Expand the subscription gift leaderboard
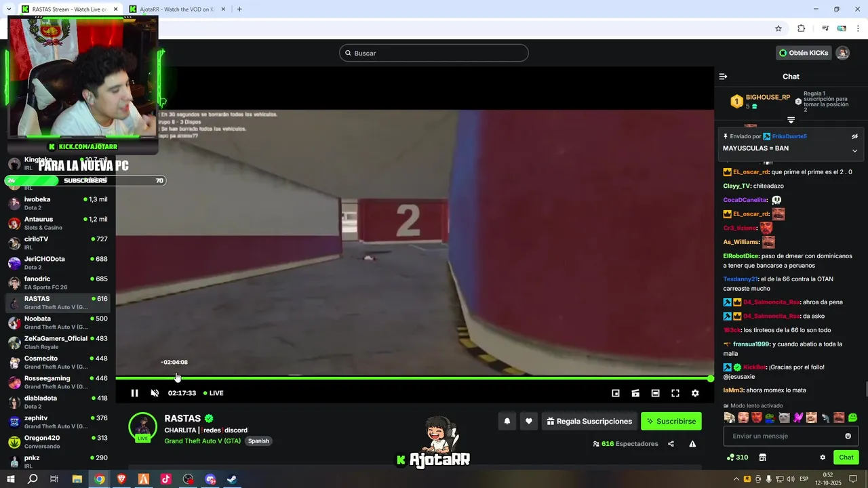 pyautogui.click(x=791, y=120)
